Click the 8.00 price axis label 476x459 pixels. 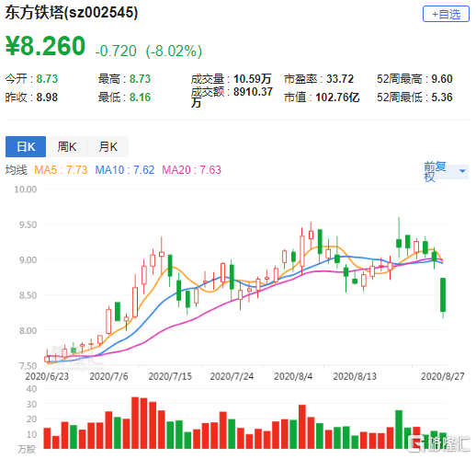(x=28, y=330)
